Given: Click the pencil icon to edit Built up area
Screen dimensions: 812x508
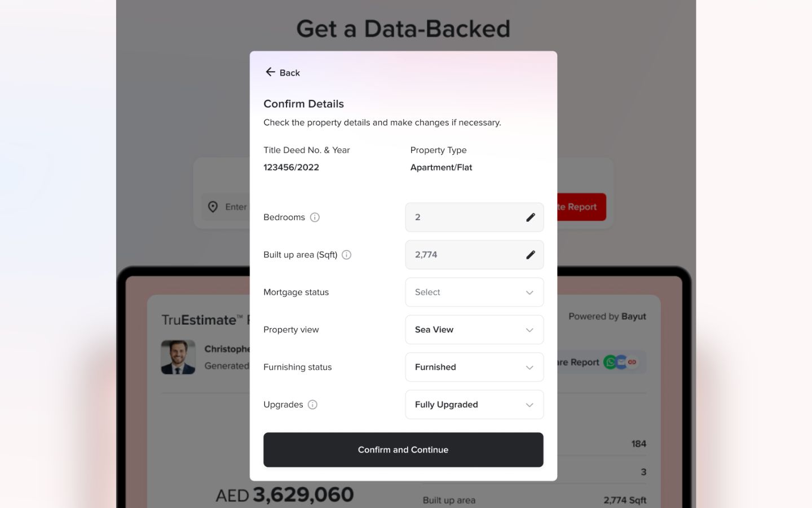Looking at the screenshot, I should point(530,255).
